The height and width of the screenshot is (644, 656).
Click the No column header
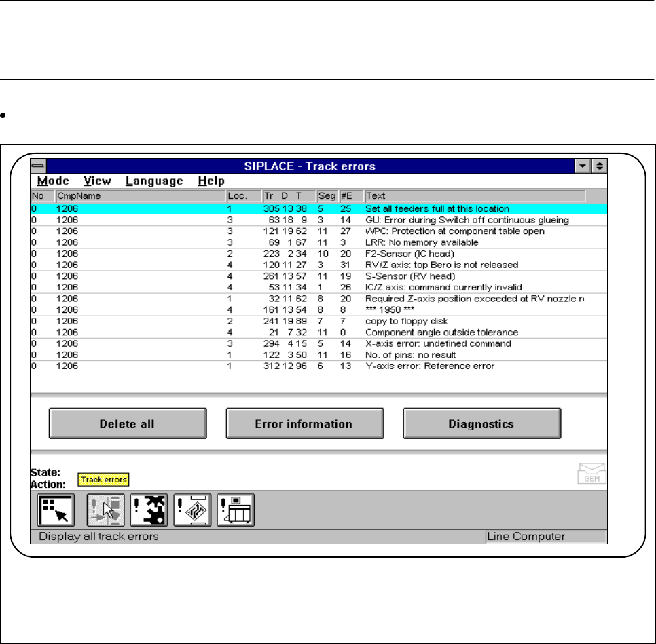pyautogui.click(x=43, y=195)
